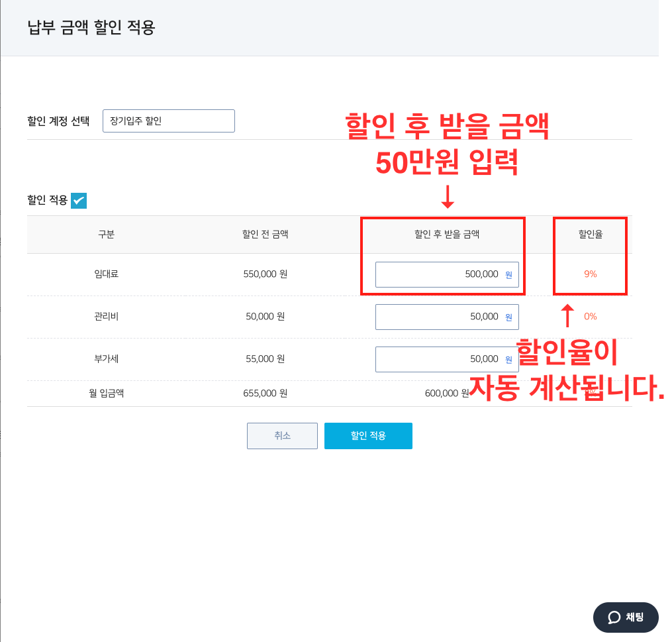Open the 할인 계정 선택 field showing 장기입주 할인
Image resolution: width=672 pixels, height=642 pixels.
(168, 121)
